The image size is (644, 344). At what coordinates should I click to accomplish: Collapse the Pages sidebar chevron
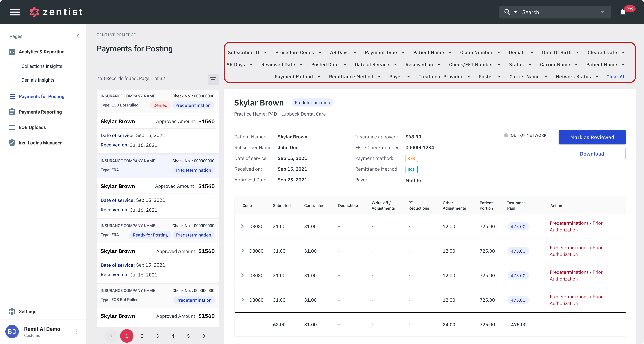pyautogui.click(x=78, y=36)
